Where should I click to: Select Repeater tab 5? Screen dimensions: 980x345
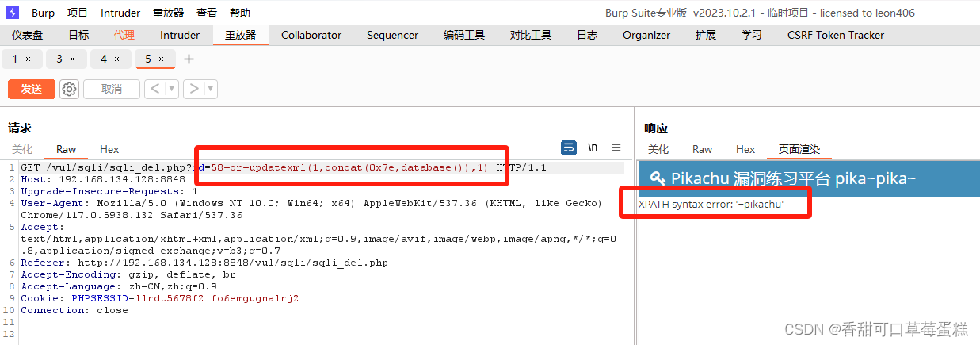tap(148, 59)
